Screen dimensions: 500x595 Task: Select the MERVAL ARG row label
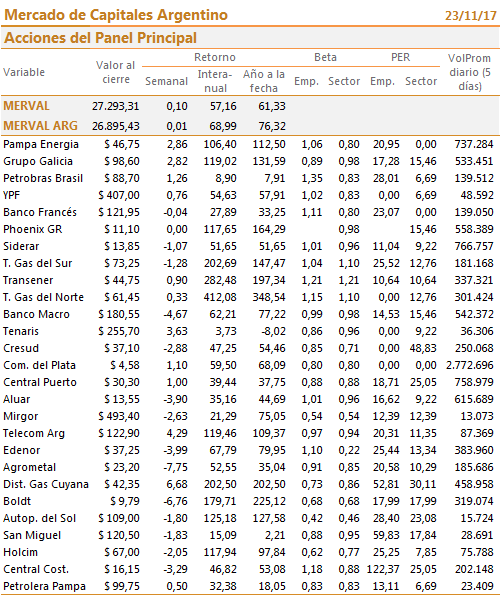click(x=40, y=126)
